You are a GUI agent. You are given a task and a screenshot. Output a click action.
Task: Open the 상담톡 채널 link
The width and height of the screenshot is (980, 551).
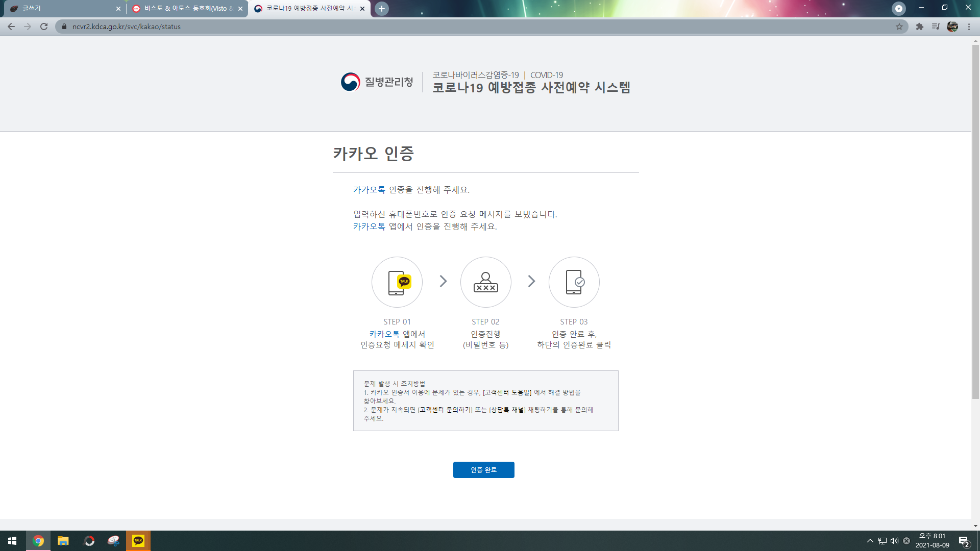[507, 410]
